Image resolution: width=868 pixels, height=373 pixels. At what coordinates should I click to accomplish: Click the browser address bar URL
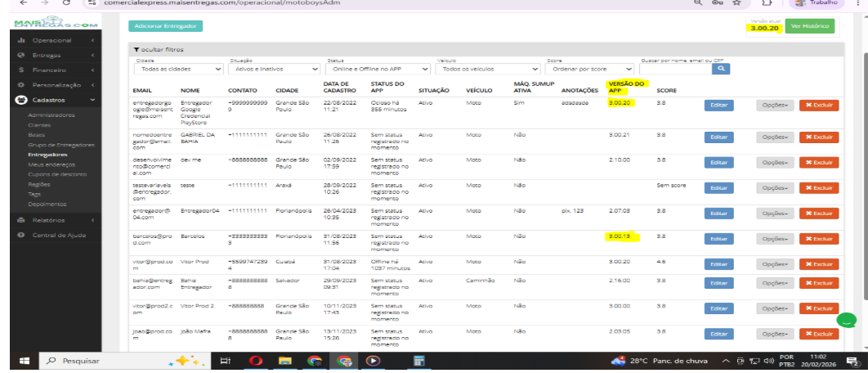pyautogui.click(x=222, y=2)
